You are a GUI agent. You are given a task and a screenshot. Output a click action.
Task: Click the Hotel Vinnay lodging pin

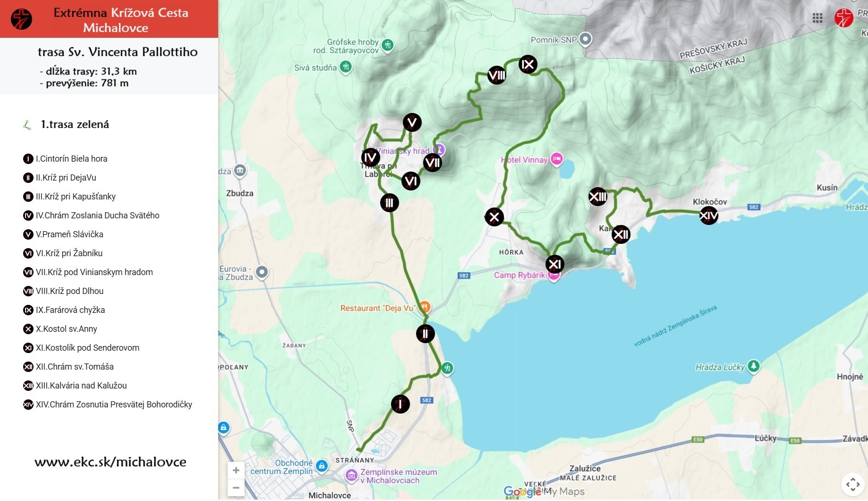pos(557,159)
